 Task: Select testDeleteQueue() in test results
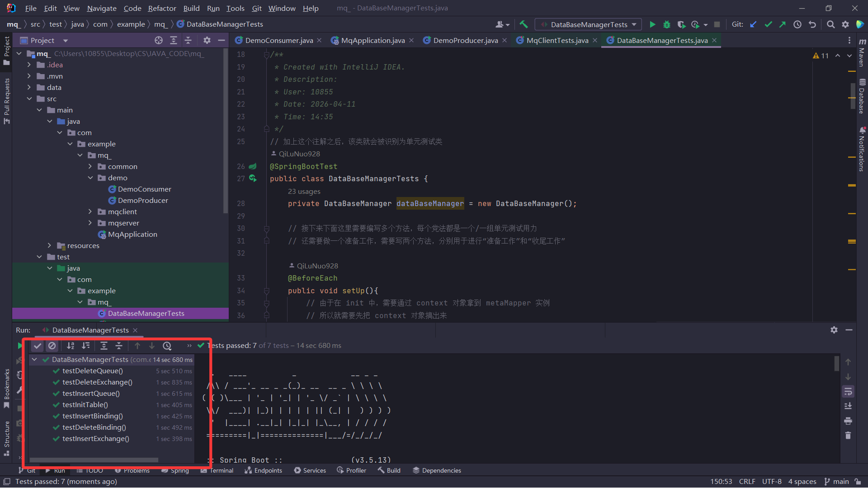(x=92, y=371)
